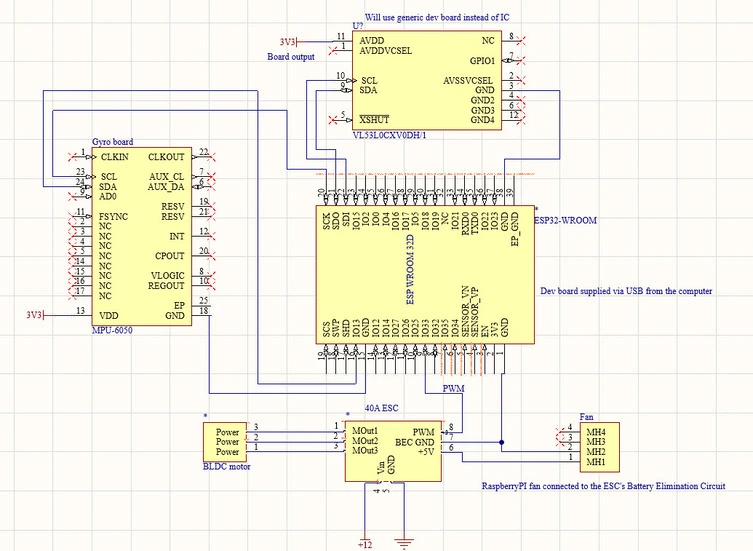Select the Gyro board label
Image resolution: width=753 pixels, height=551 pixels.
pos(112,142)
